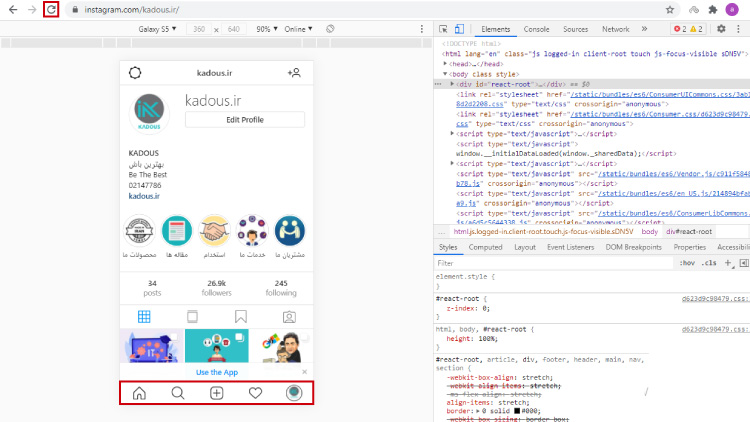The height and width of the screenshot is (422, 750).
Task: Tap the Instagram home icon in bottom bar
Action: (139, 393)
